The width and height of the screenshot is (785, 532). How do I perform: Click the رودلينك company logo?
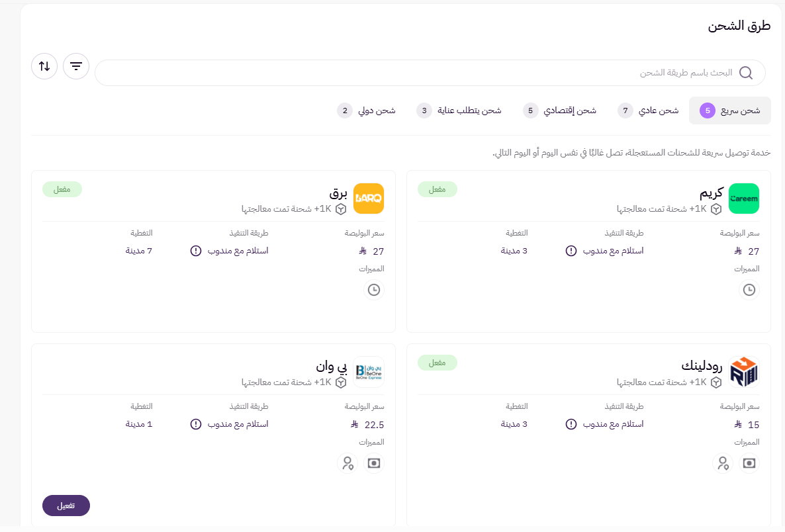[744, 372]
